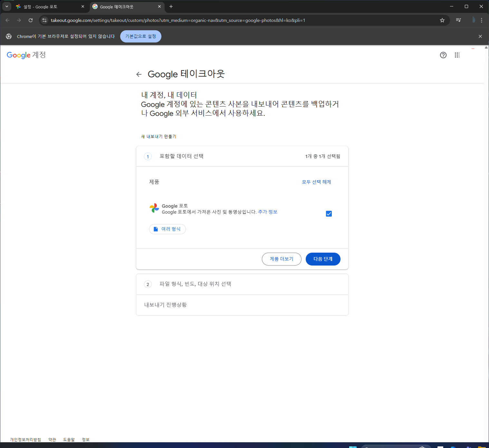Dismiss the default browser notification bar
489x448 pixels.
click(x=480, y=36)
